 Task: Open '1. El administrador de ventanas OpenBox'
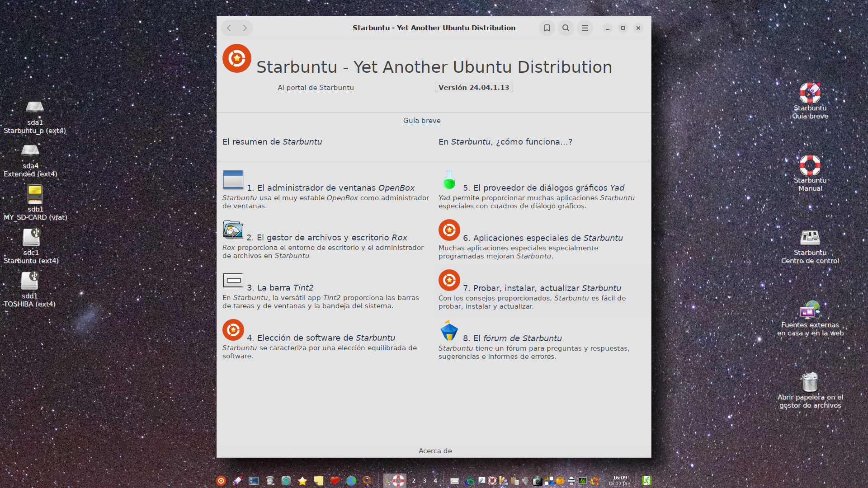(330, 188)
